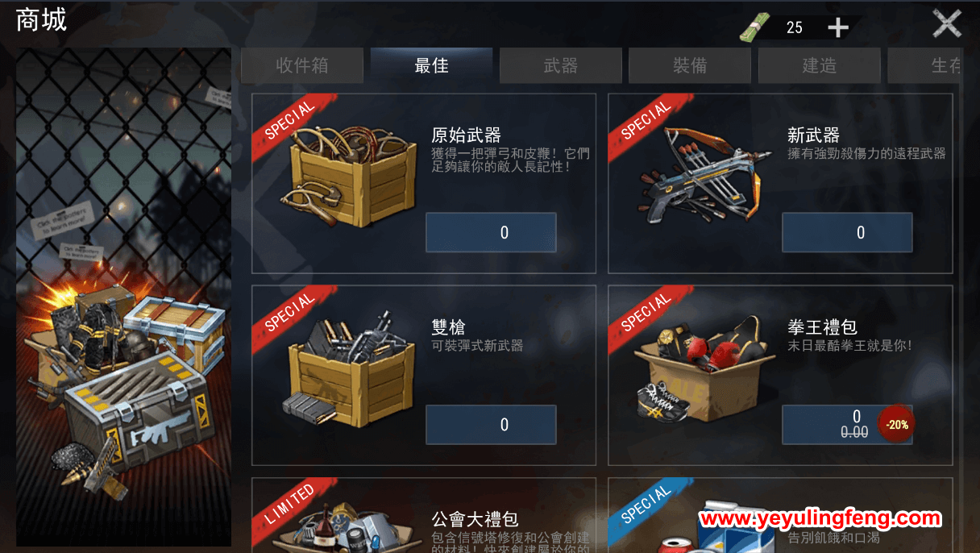The image size is (980, 553).
Task: Open the 建造 tab
Action: coord(820,65)
